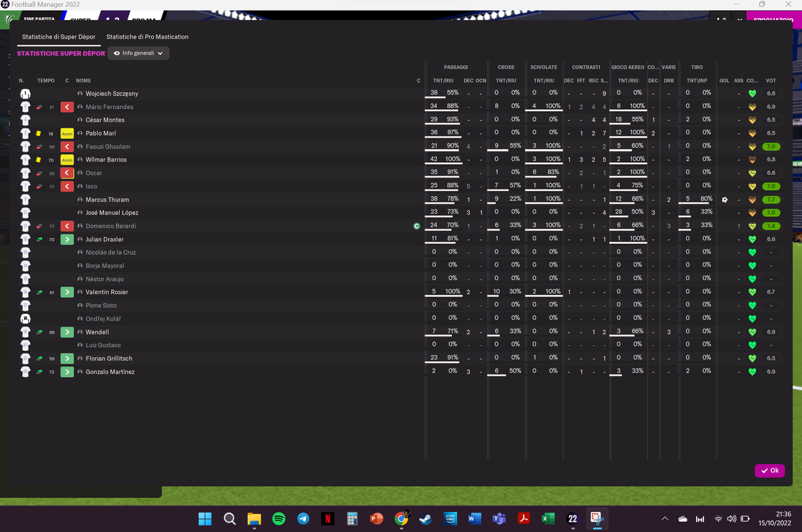The width and height of the screenshot is (802, 532).
Task: Click the condition heart for Gonzalo Martínez
Action: pos(753,372)
